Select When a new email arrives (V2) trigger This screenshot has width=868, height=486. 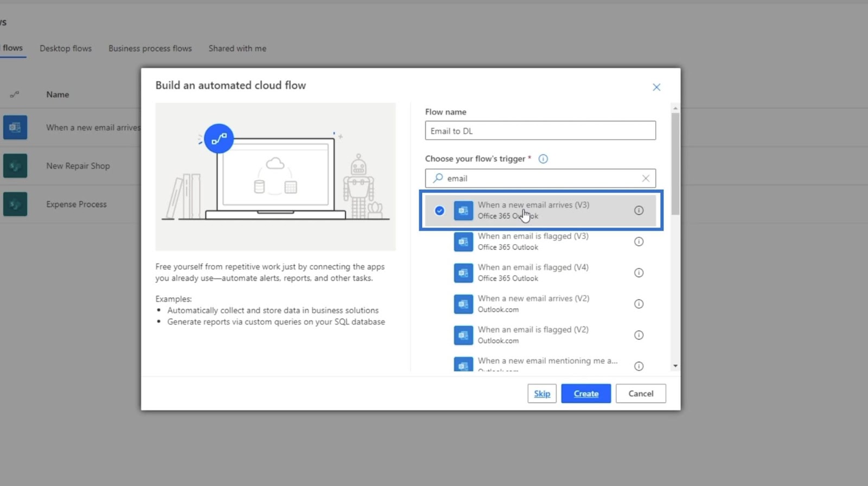[x=540, y=304]
